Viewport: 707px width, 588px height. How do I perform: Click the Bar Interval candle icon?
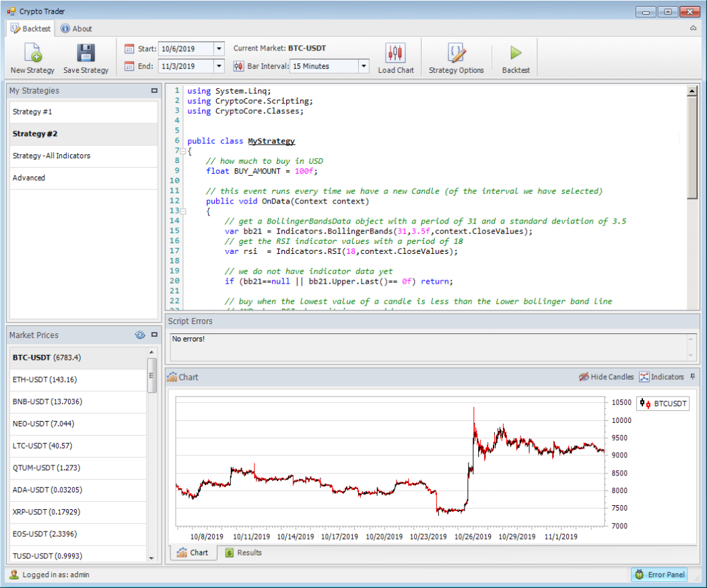click(238, 66)
